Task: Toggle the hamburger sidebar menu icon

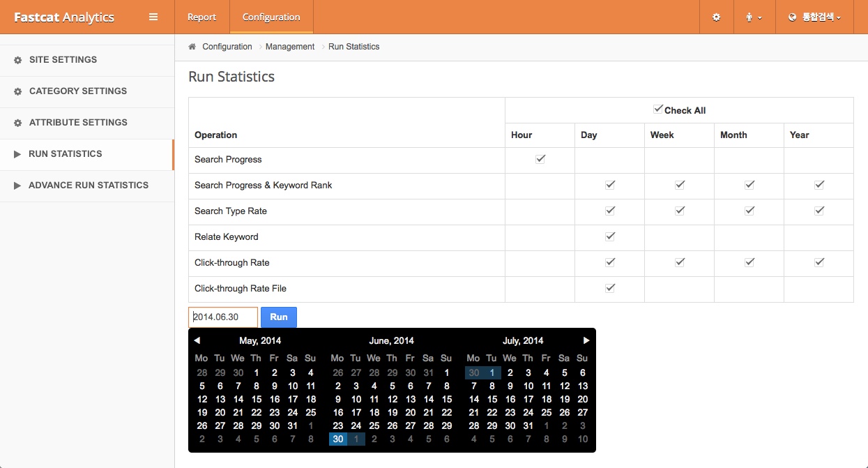Action: tap(153, 17)
